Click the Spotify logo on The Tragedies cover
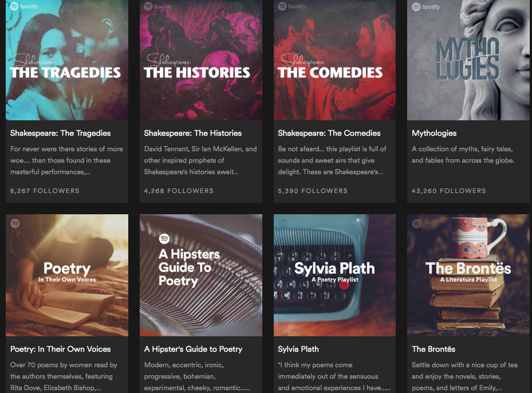 click(15, 7)
